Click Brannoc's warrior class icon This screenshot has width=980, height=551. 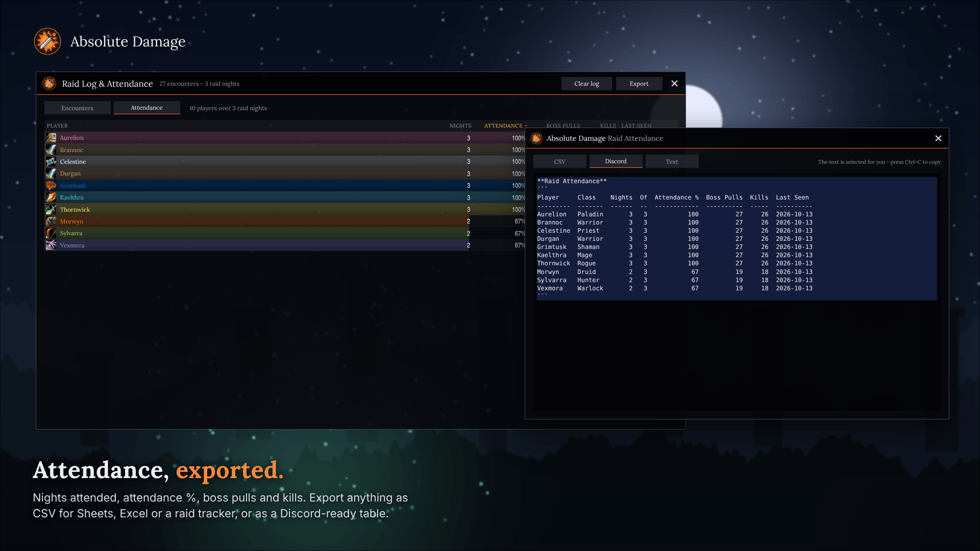pos(51,150)
